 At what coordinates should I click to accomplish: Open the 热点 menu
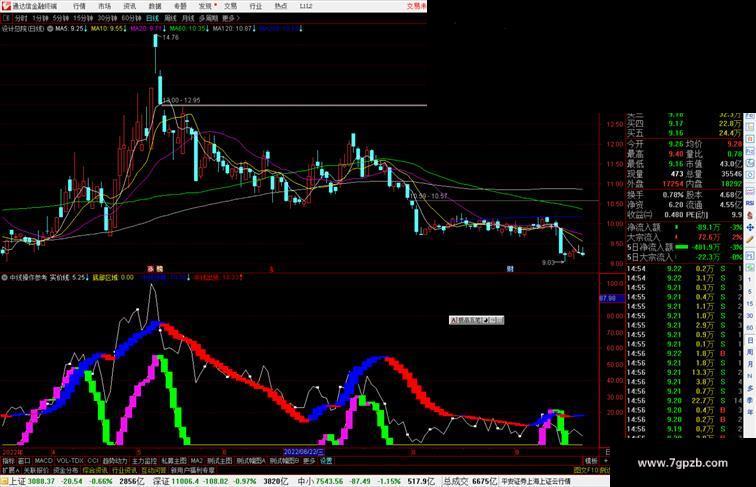click(x=281, y=6)
